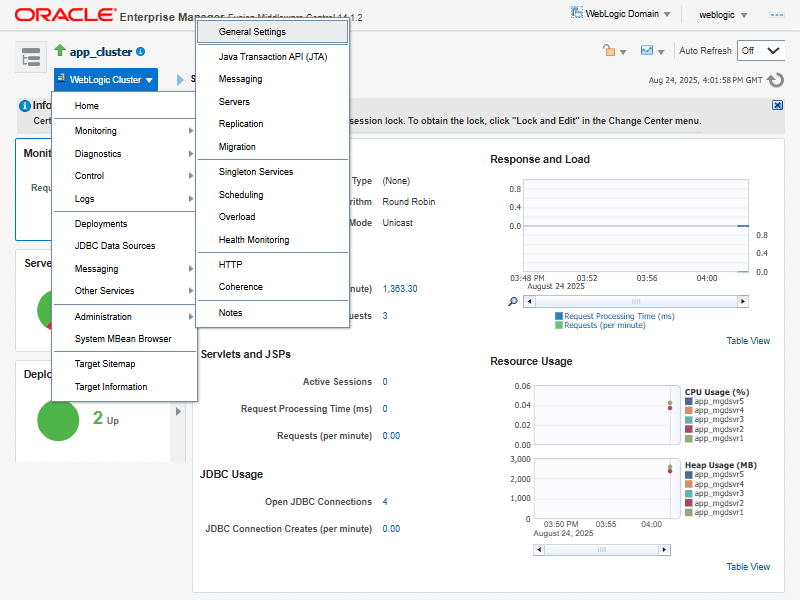
Task: Close the information banner with X icon
Action: [x=777, y=105]
